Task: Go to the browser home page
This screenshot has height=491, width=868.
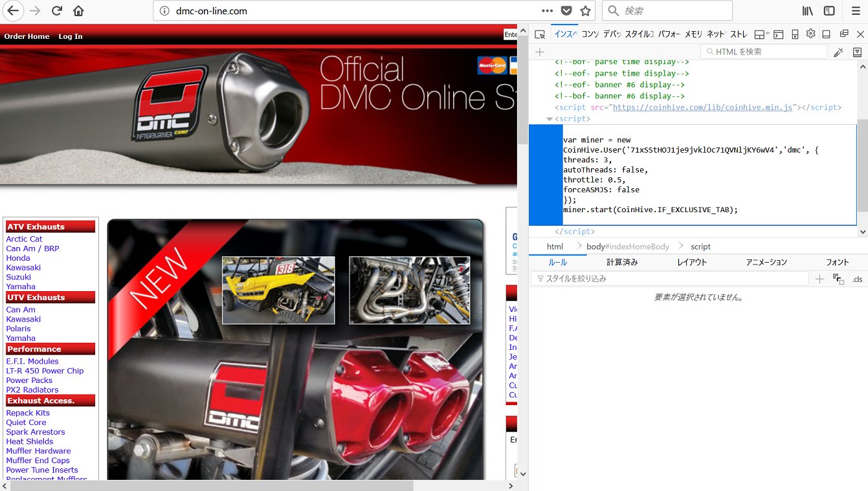Action: pyautogui.click(x=78, y=11)
